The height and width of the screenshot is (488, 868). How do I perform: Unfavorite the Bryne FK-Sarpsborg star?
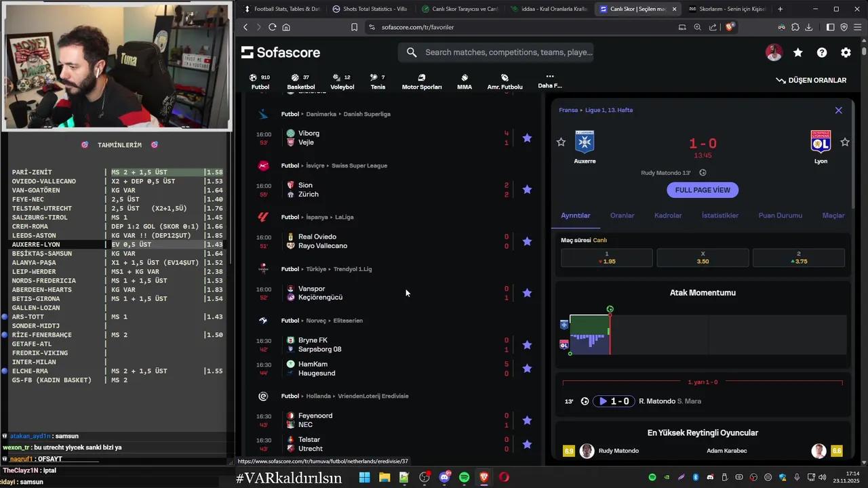coord(527,345)
